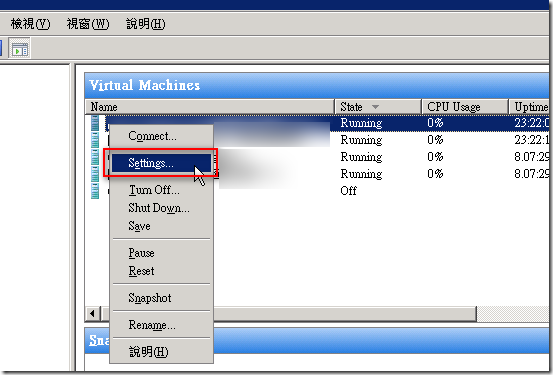
Task: Click the server icon of the Off VM row
Action: tap(95, 191)
